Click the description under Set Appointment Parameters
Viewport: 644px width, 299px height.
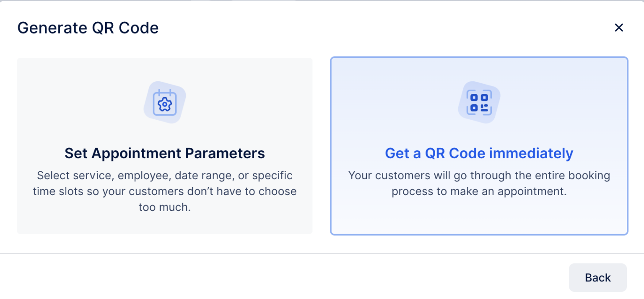[x=165, y=191]
